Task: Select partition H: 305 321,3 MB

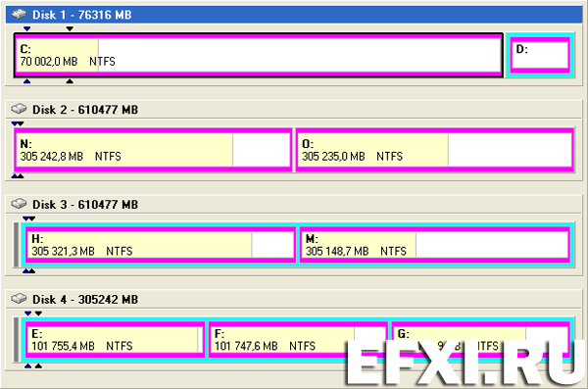Action: pos(161,245)
